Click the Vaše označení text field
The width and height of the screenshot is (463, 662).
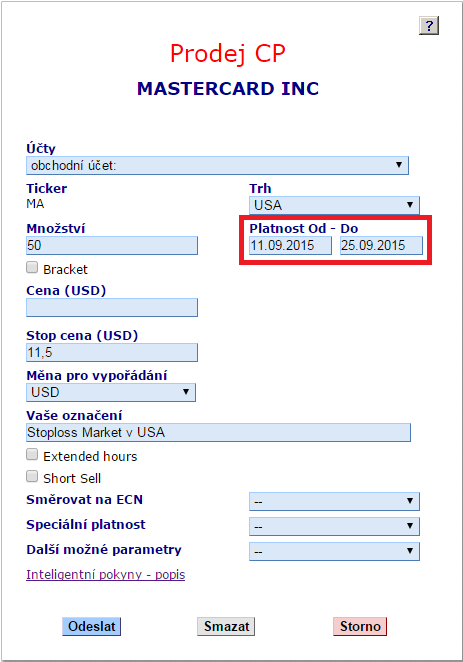pyautogui.click(x=218, y=432)
